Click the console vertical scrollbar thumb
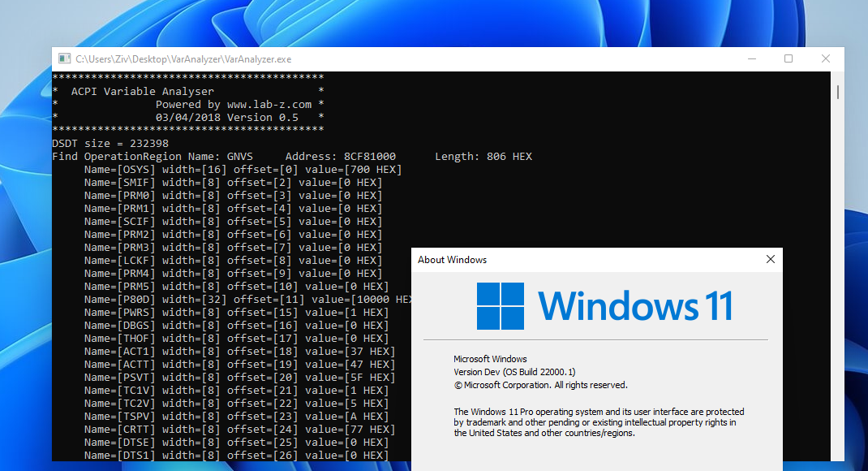Viewport: 868px width, 471px height. (x=837, y=92)
